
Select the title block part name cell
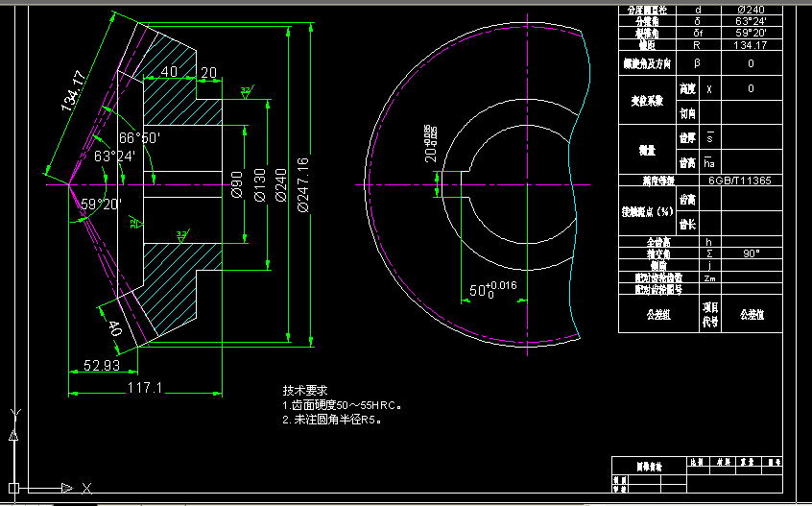(649, 467)
